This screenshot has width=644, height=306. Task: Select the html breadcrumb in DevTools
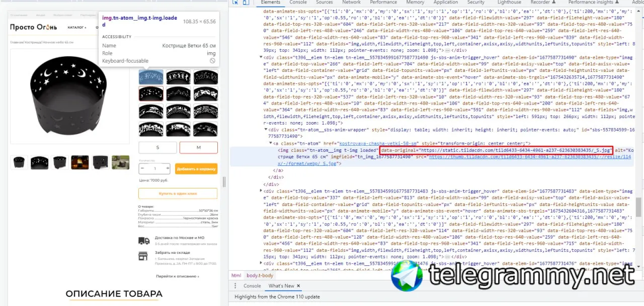(x=236, y=275)
